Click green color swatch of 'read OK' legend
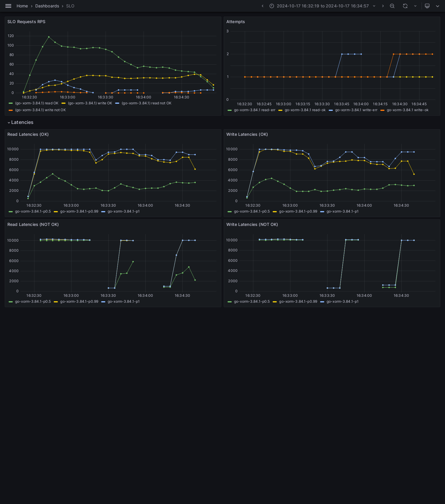The height and width of the screenshot is (504, 445). [x=11, y=103]
